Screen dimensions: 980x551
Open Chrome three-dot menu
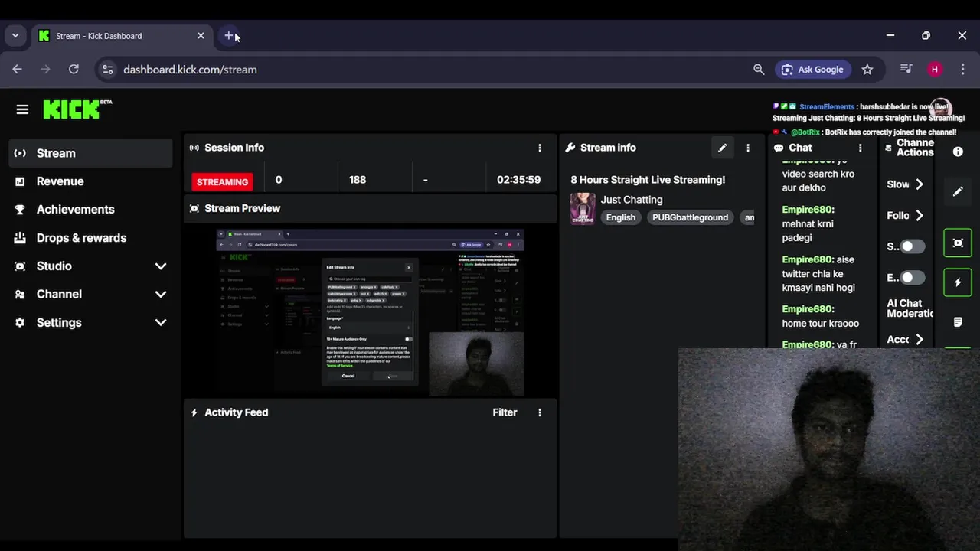tap(962, 69)
